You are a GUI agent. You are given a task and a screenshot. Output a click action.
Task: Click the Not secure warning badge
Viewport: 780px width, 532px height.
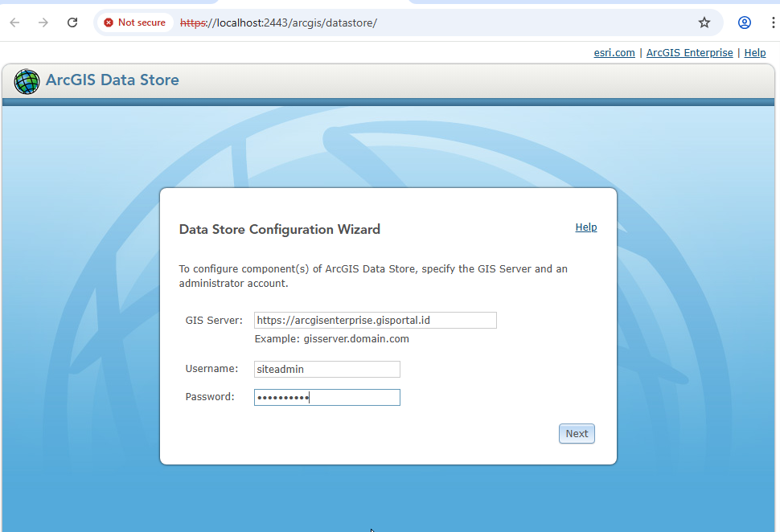[x=135, y=23]
